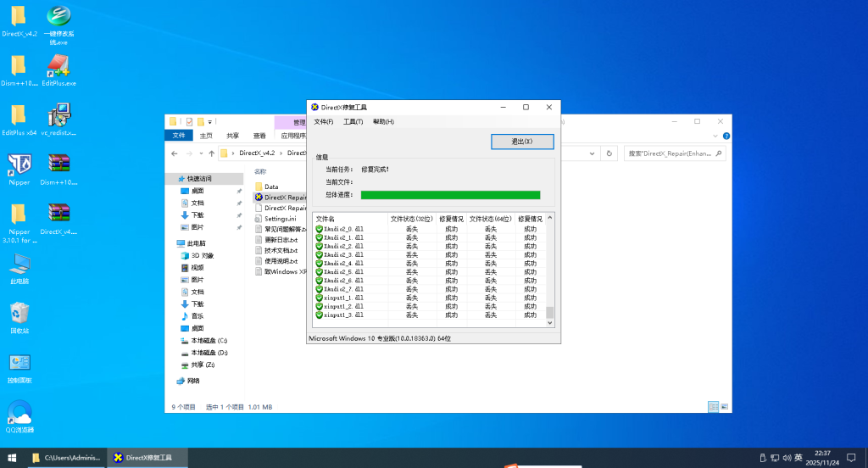Click the 英 input method indicator in tray

click(798, 458)
